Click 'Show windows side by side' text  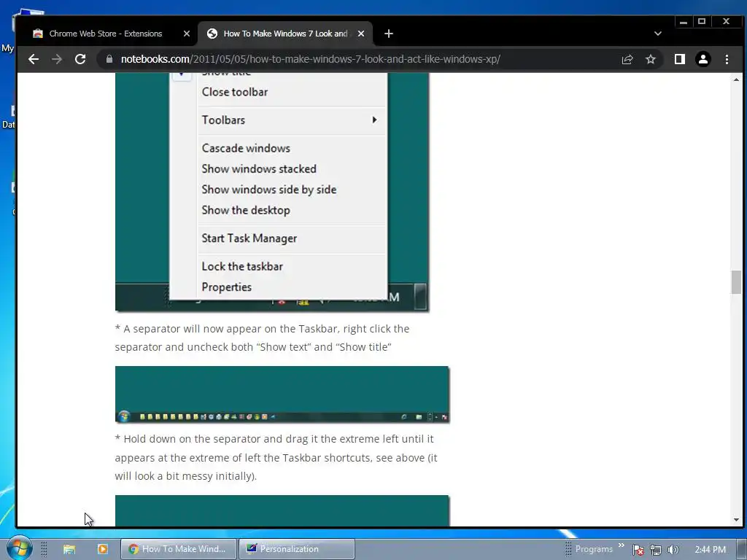click(268, 190)
